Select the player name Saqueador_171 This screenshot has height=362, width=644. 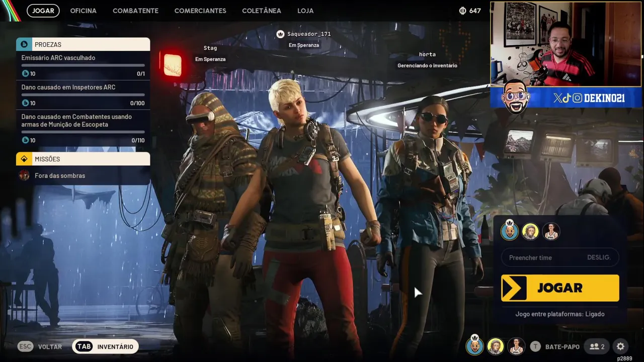[x=309, y=34]
